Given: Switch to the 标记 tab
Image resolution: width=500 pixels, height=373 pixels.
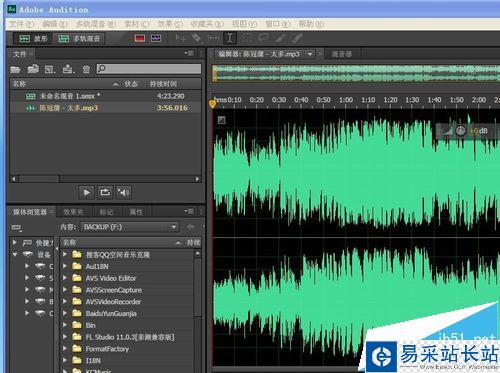Looking at the screenshot, I should [106, 212].
